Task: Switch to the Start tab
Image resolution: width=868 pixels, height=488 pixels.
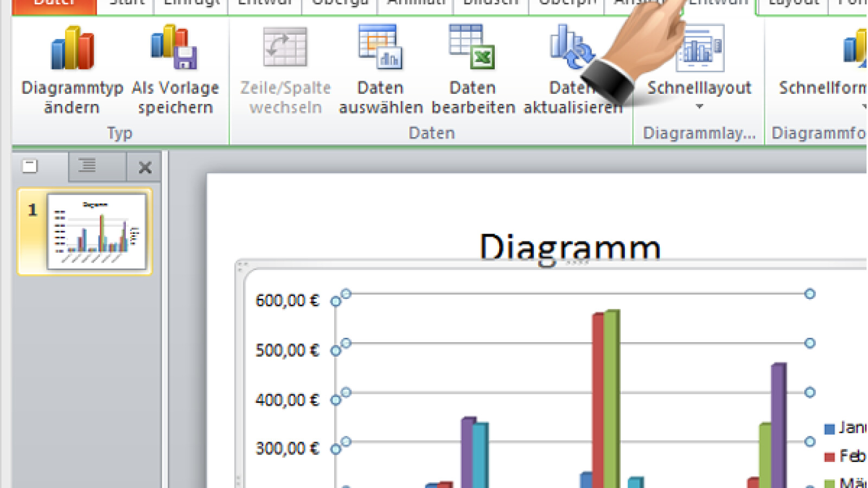Action: click(125, 3)
